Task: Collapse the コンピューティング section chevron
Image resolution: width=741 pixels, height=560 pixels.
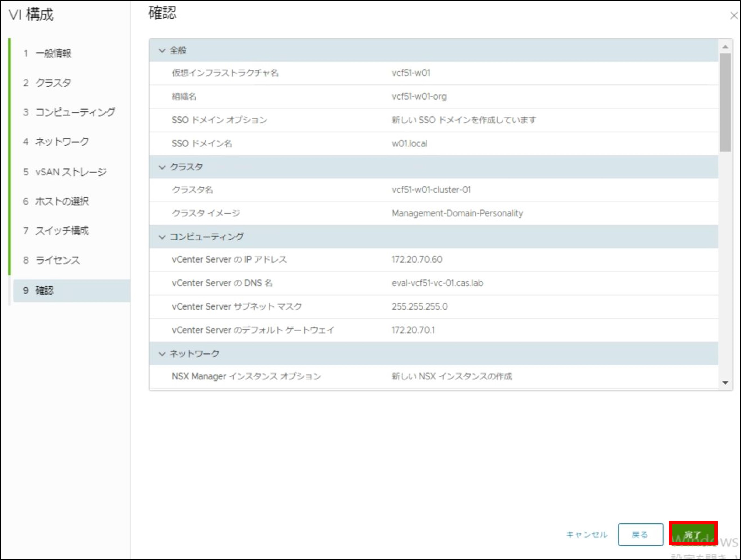Action: pos(162,237)
